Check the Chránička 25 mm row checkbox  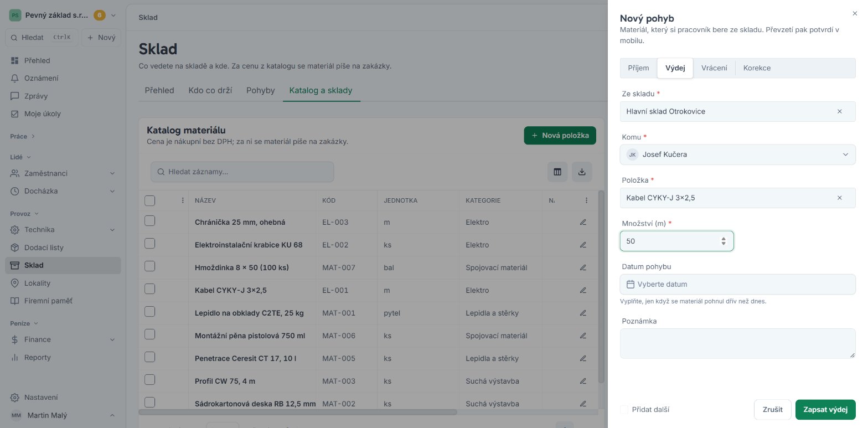click(149, 221)
